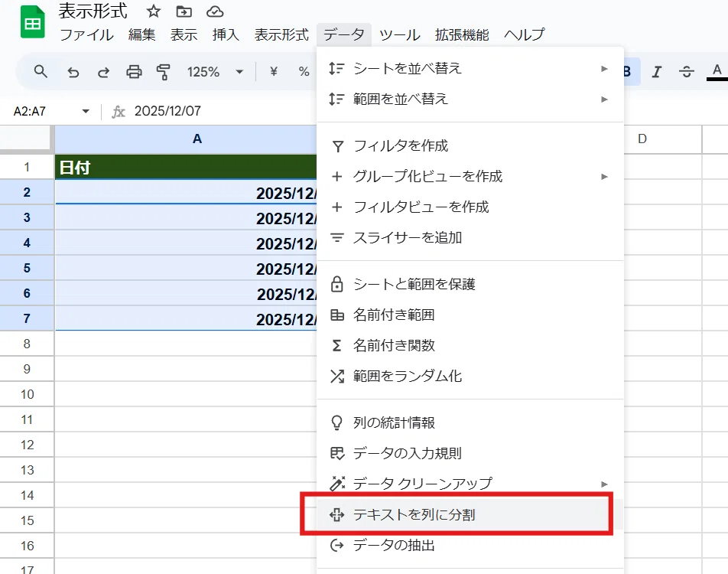
Task: Click the search magnifier in toolbar
Action: pos(41,72)
